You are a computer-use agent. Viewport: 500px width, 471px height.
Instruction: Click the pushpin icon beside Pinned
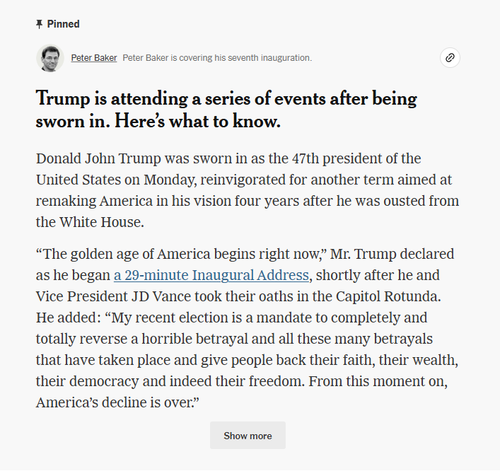39,24
